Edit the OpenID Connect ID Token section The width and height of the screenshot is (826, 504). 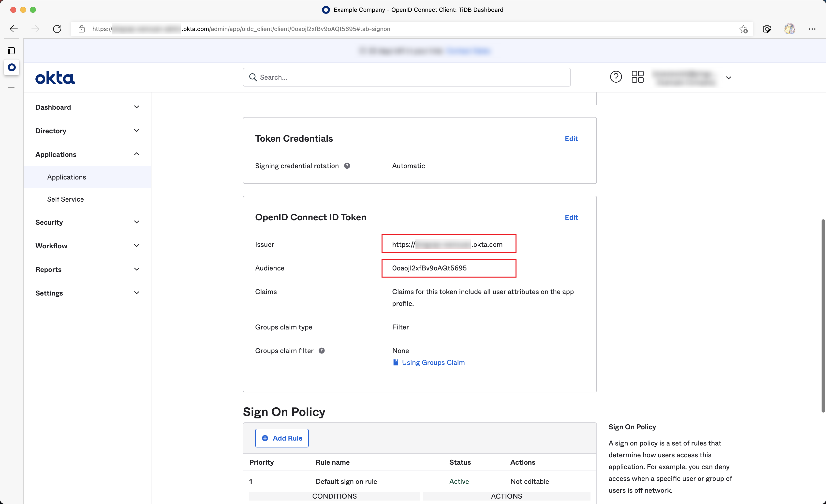(x=571, y=217)
